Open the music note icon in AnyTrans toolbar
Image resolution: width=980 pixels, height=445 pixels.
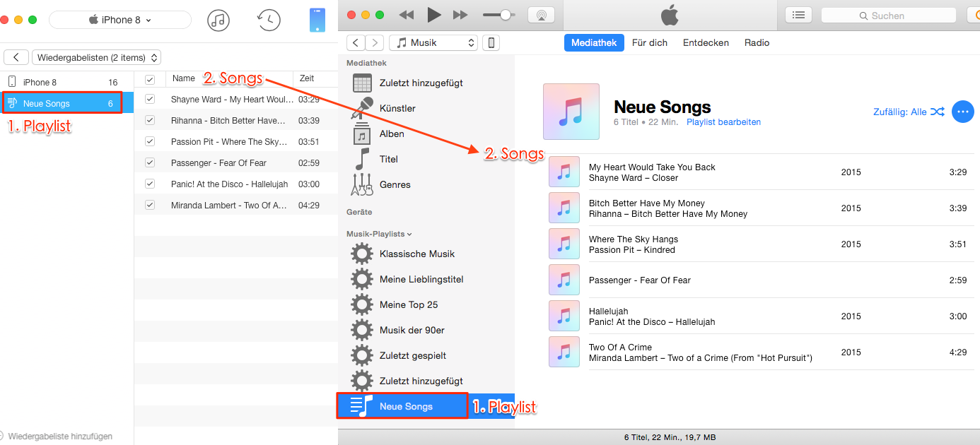[218, 20]
